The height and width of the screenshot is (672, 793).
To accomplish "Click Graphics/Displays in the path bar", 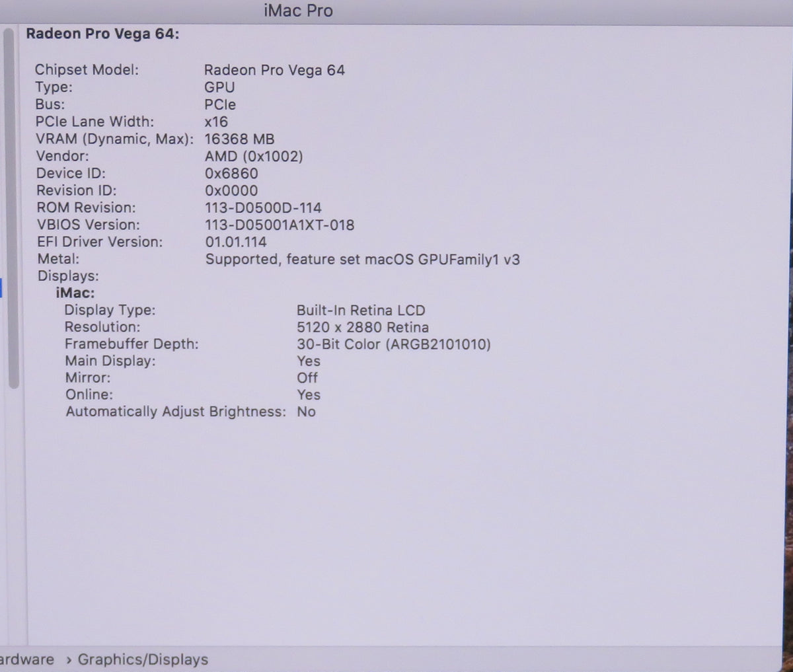I will click(x=143, y=659).
